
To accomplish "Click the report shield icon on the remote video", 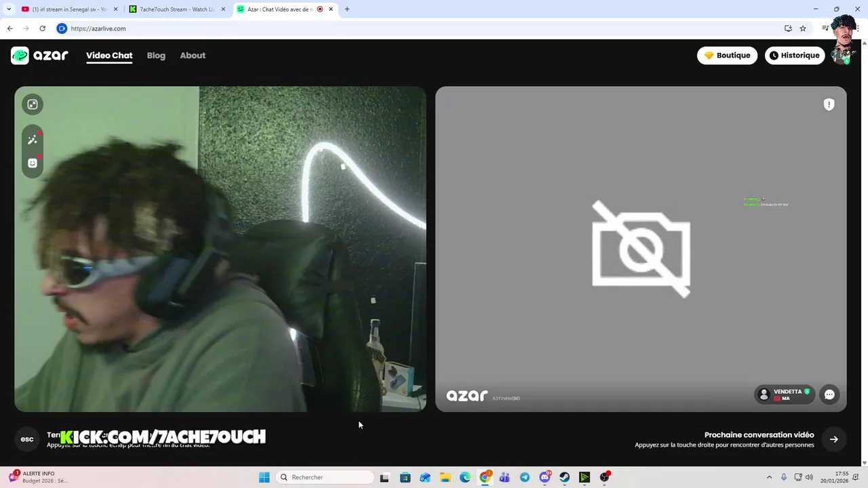I will pos(829,104).
